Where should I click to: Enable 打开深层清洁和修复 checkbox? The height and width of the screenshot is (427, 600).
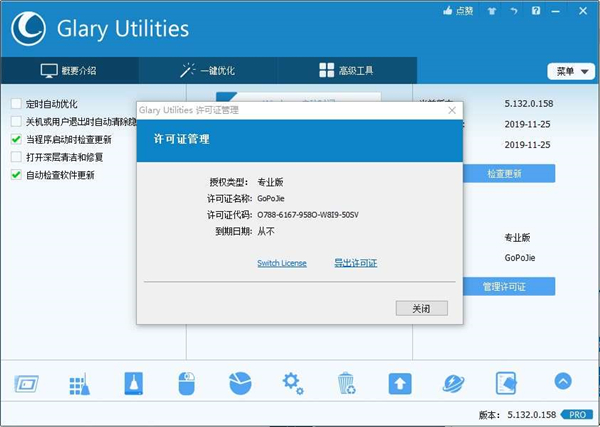[16, 157]
